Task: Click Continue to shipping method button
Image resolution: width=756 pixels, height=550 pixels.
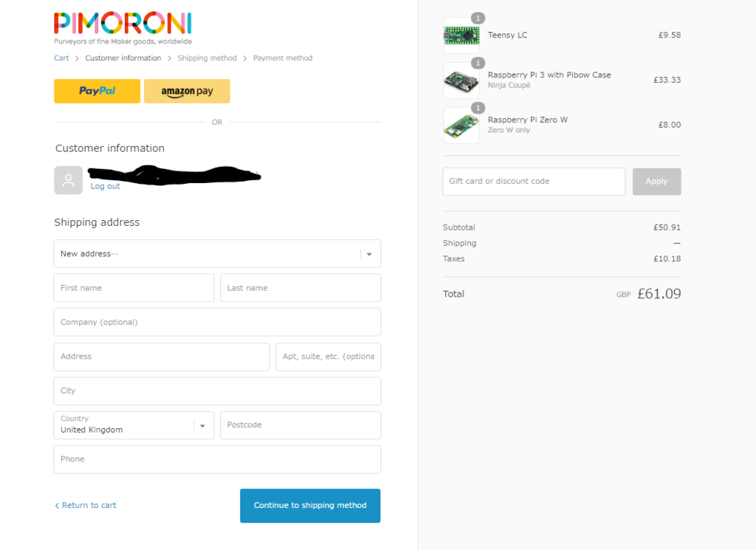Action: [310, 506]
